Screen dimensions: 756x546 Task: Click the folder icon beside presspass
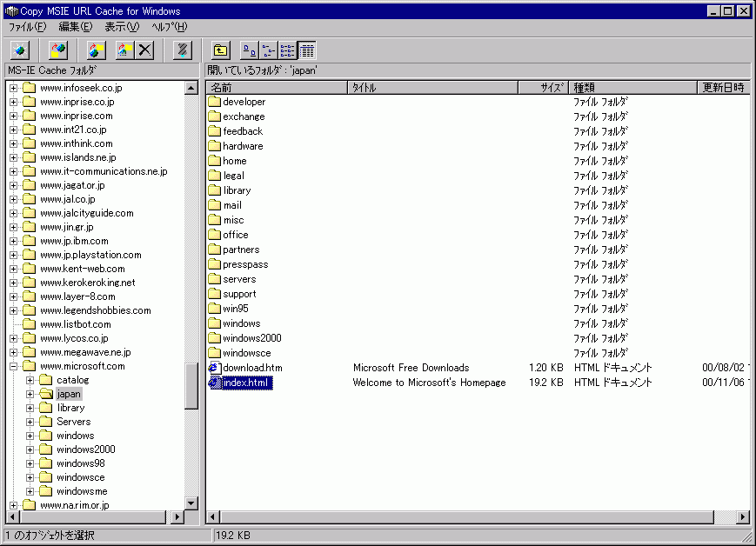[x=215, y=264]
